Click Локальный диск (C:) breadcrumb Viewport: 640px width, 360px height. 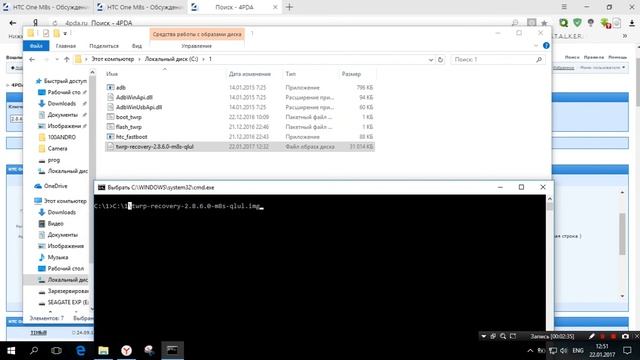coord(171,59)
